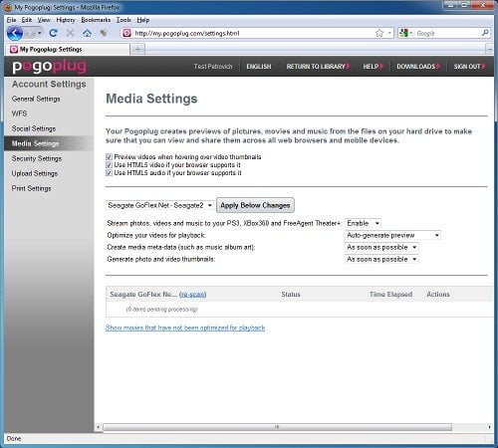The width and height of the screenshot is (498, 448).
Task: Click the horizontal scrollbar at page bottom
Action: tap(277, 427)
